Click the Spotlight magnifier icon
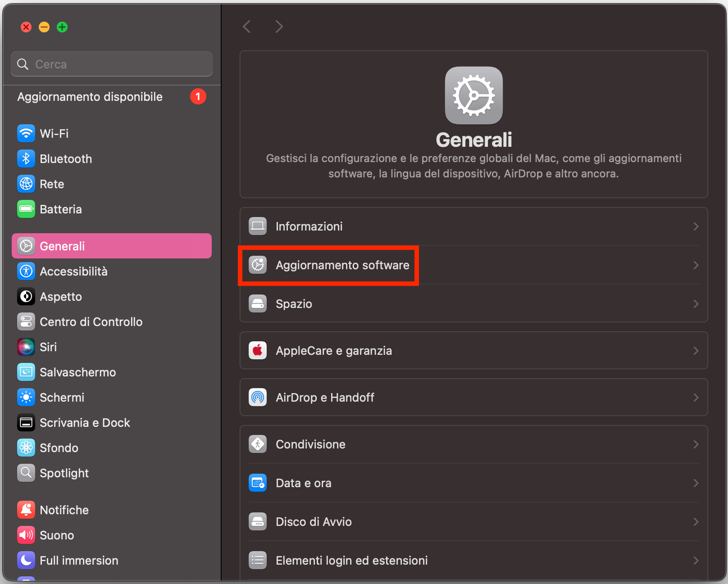The image size is (728, 584). (26, 473)
